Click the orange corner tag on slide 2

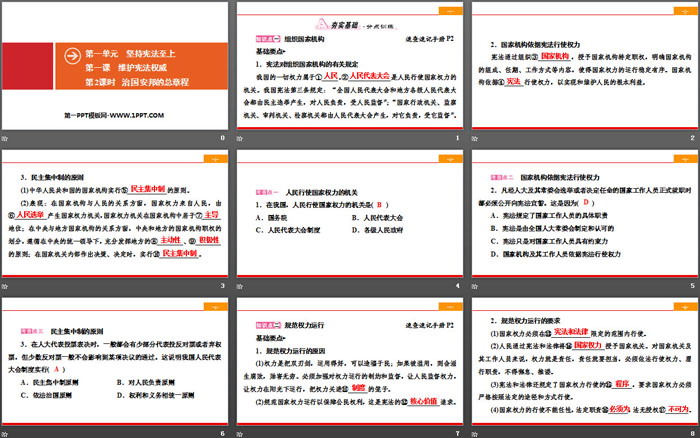tap(686, 11)
